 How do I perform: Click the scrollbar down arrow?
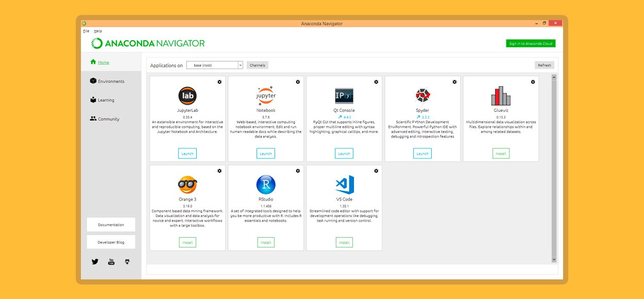tap(554, 259)
